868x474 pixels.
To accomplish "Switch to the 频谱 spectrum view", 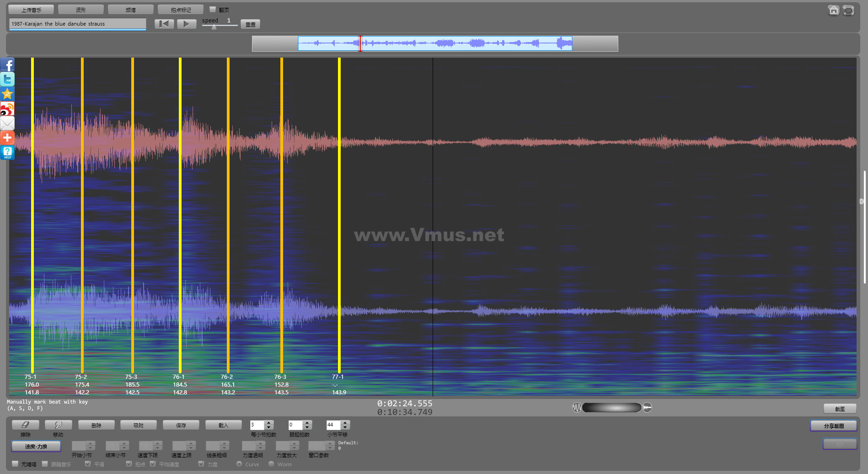I will pyautogui.click(x=131, y=10).
